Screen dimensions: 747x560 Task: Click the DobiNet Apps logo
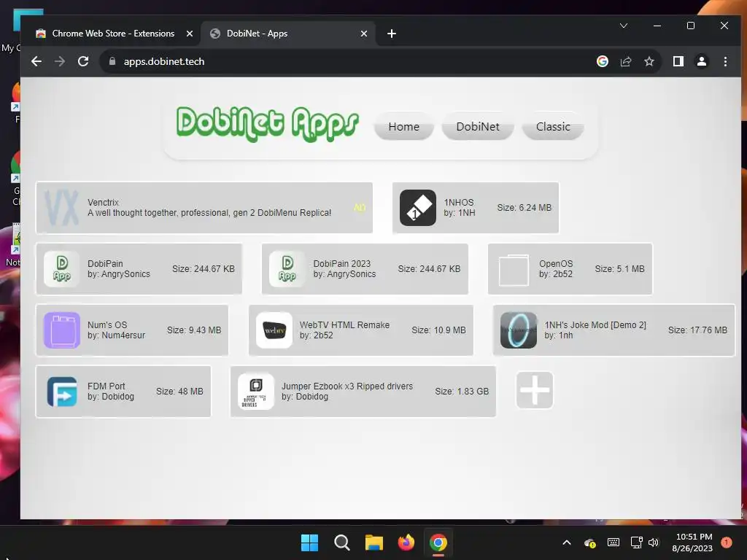pos(267,124)
